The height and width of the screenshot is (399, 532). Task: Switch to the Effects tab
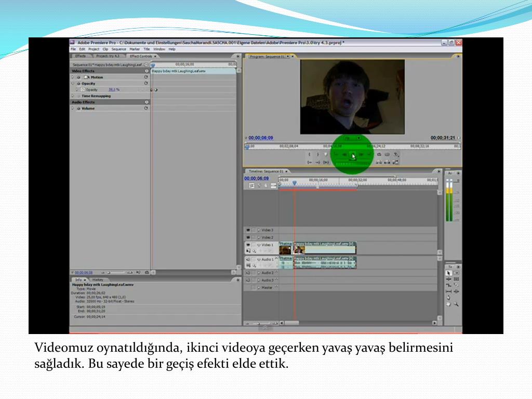(x=81, y=56)
